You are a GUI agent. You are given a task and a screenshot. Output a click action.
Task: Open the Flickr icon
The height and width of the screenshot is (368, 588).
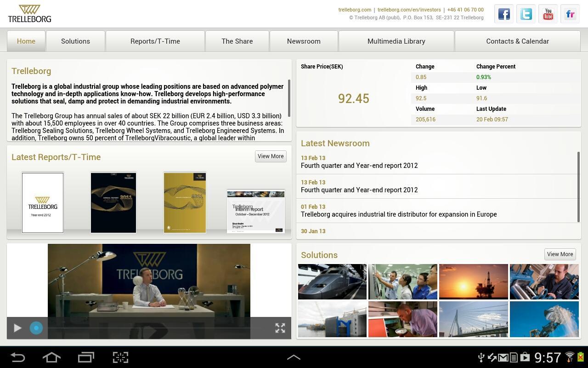570,14
